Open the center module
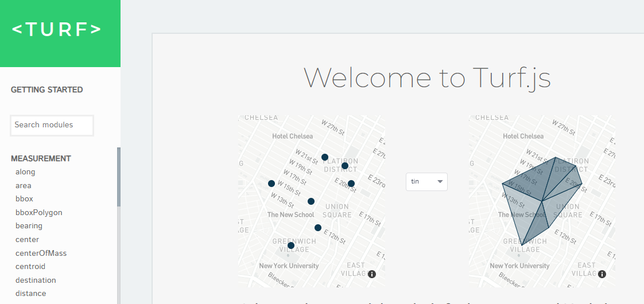The width and height of the screenshot is (644, 304). 27,240
